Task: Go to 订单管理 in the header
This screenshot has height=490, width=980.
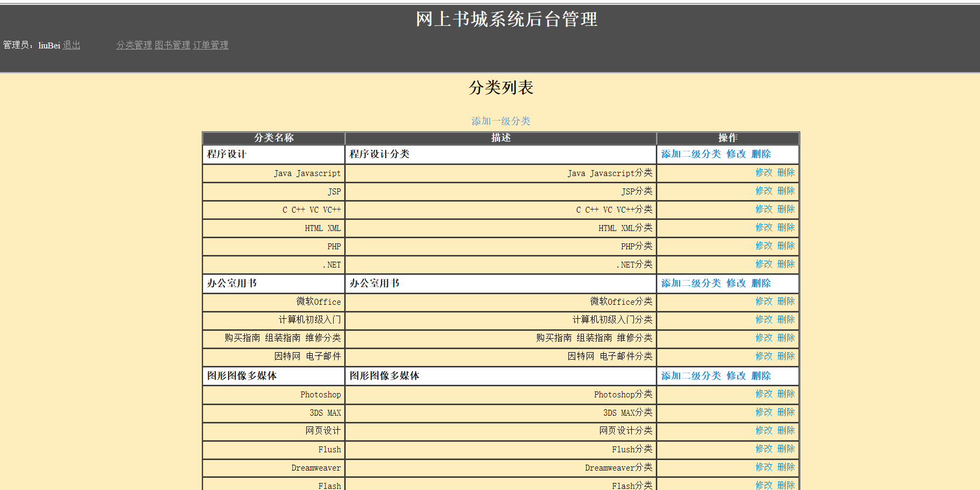Action: tap(210, 45)
